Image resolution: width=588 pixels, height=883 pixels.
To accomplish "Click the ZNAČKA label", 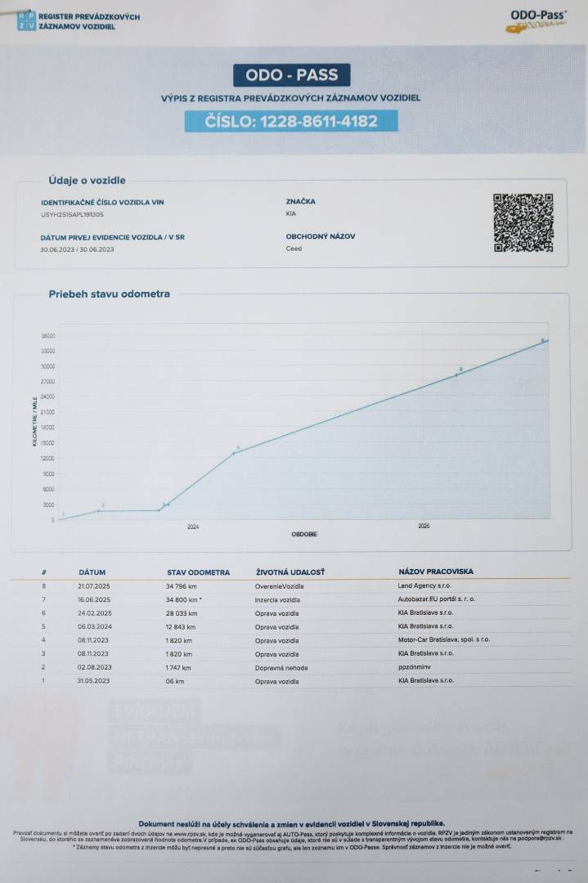I will (x=301, y=201).
